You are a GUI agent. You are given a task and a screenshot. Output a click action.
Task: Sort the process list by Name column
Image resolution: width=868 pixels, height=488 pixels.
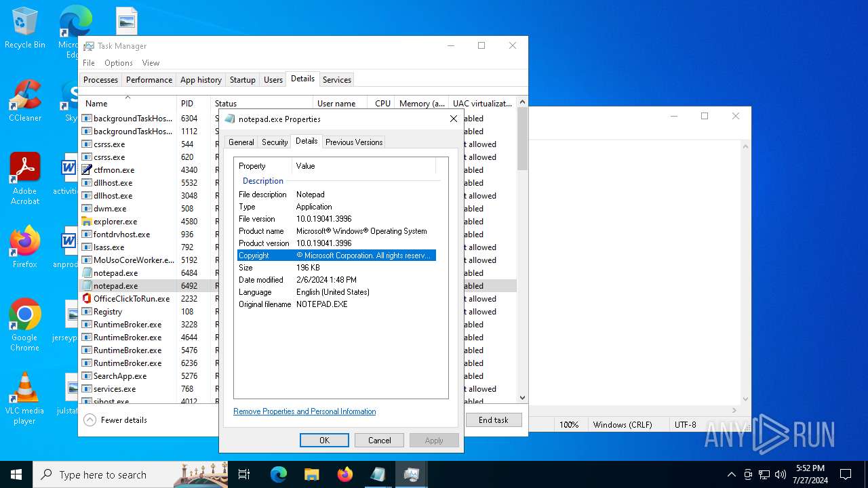pos(127,103)
